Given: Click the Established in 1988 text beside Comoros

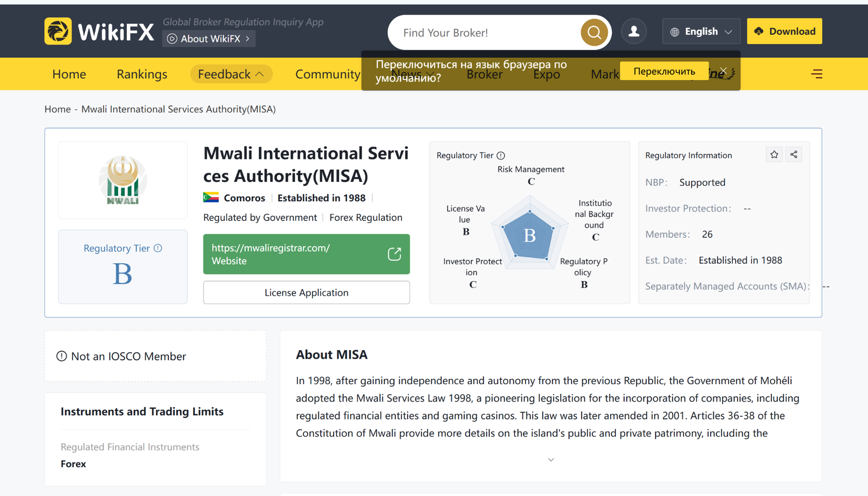Looking at the screenshot, I should 322,198.
